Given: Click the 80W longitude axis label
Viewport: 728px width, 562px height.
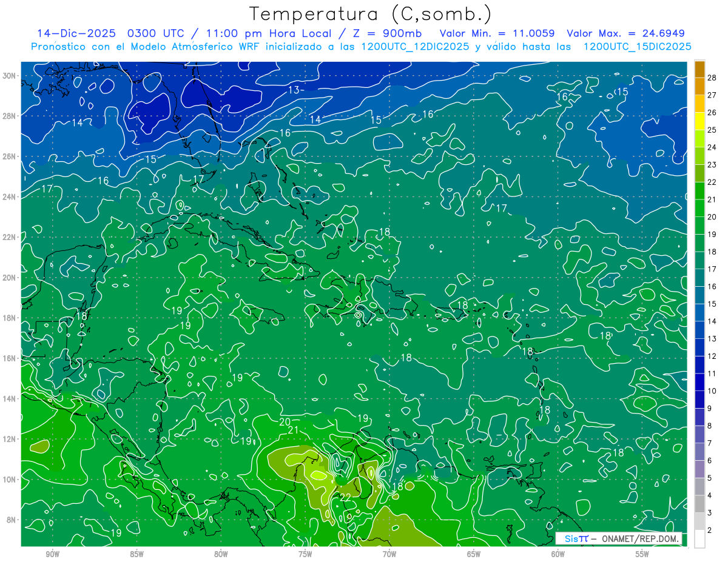Looking at the screenshot, I should click(x=221, y=554).
